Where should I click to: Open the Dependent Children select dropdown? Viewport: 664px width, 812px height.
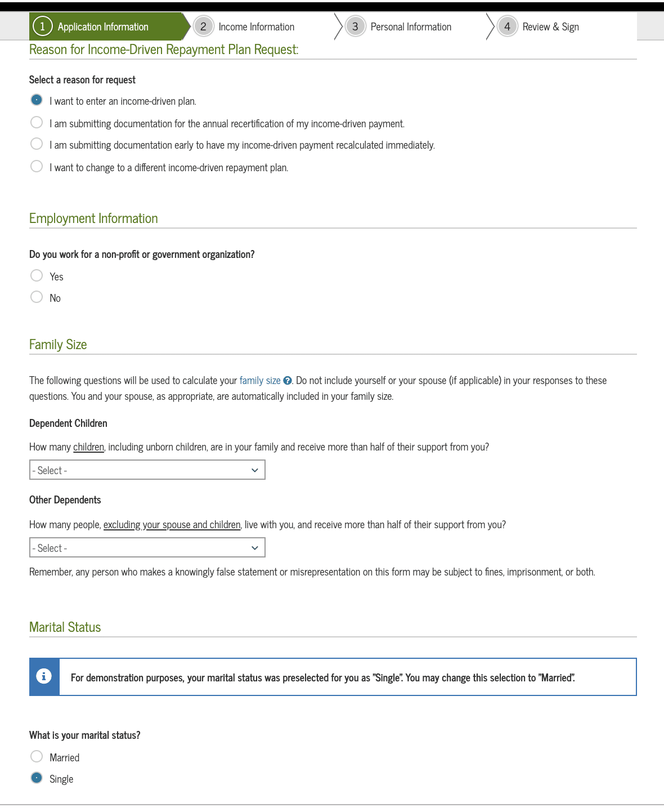tap(146, 470)
